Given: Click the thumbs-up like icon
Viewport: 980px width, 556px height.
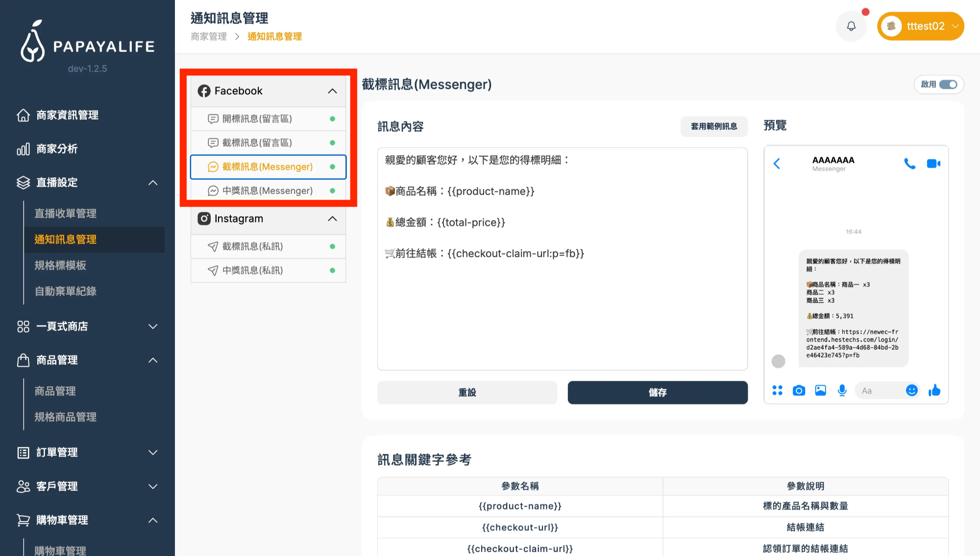Looking at the screenshot, I should [934, 390].
